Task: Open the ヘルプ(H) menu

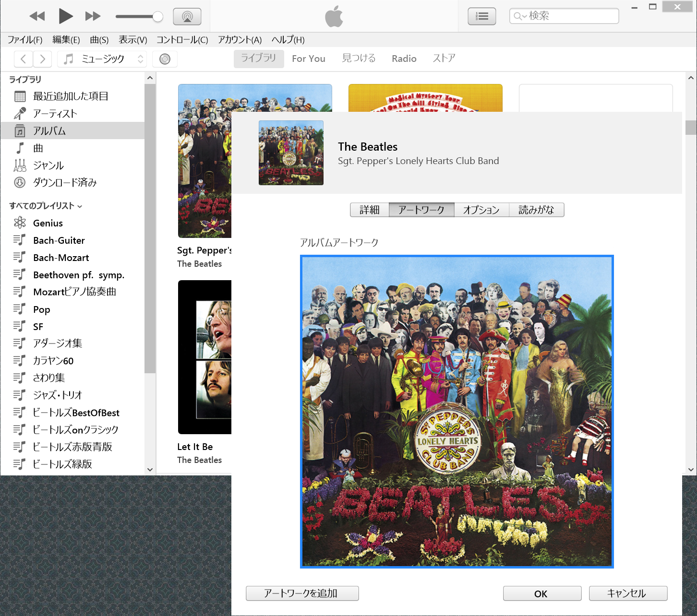Action: point(288,40)
